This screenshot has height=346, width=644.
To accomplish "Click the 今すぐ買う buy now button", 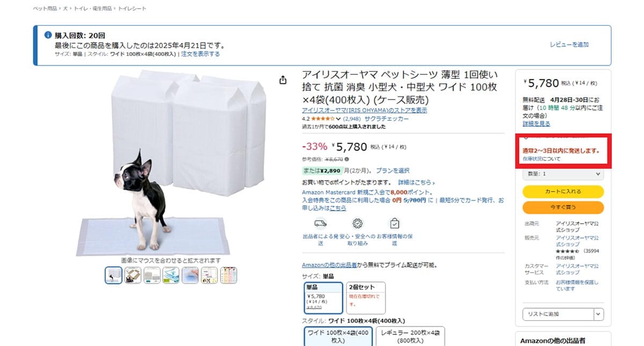I will (563, 207).
